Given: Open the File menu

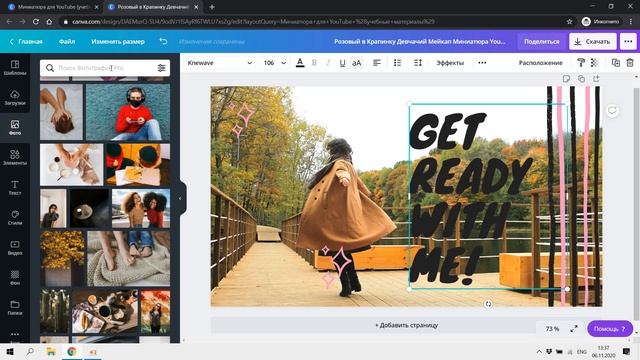Looking at the screenshot, I should coord(67,41).
